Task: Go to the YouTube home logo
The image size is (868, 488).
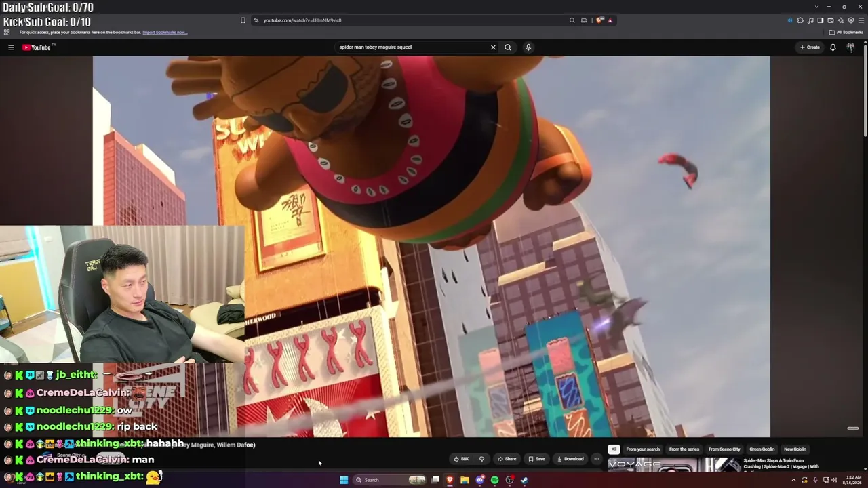Action: tap(37, 47)
